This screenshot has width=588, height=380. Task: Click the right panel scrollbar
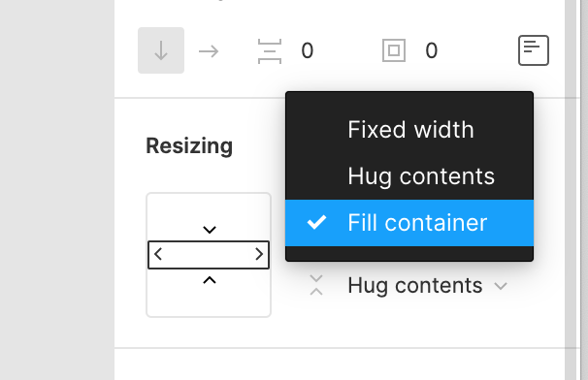click(571, 190)
